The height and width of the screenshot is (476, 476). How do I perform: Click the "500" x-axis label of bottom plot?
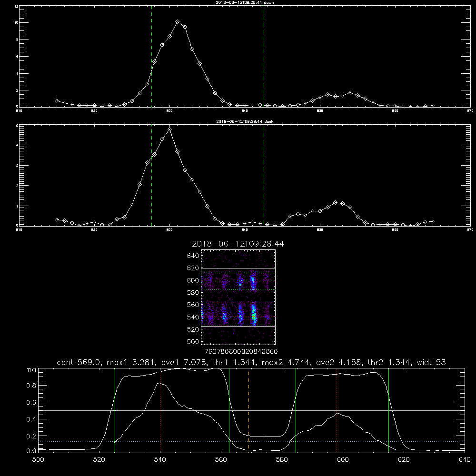[38, 460]
